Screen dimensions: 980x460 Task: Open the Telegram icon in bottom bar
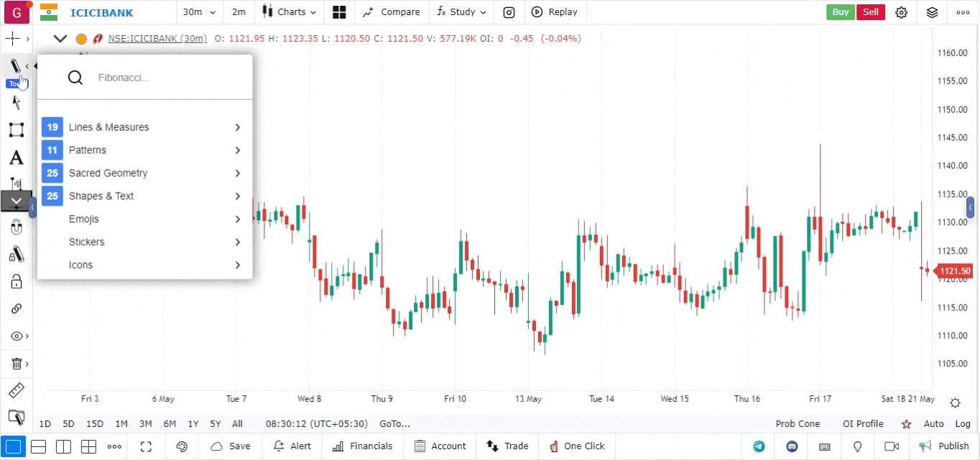759,446
